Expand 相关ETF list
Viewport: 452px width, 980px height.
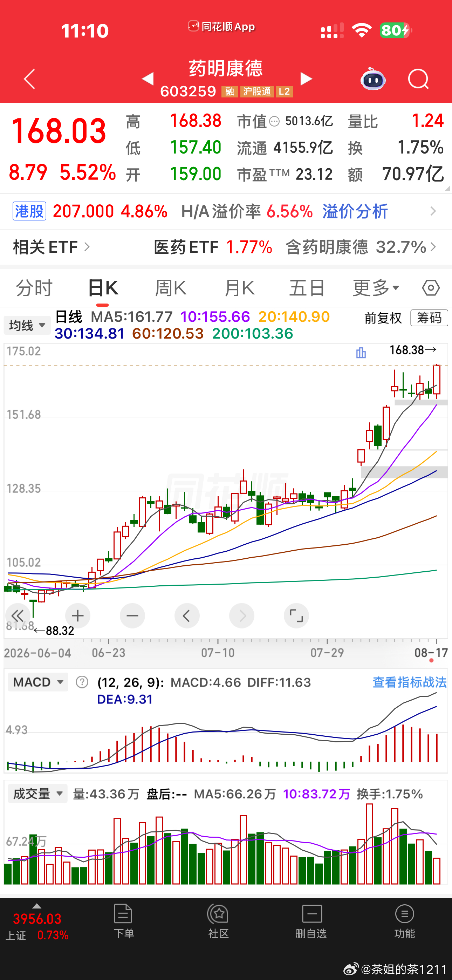(52, 247)
